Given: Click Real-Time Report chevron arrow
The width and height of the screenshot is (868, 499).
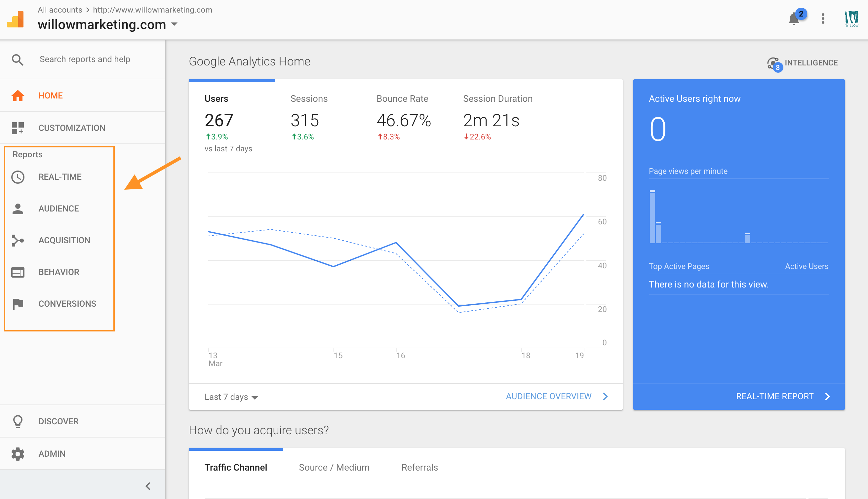Looking at the screenshot, I should tap(827, 397).
